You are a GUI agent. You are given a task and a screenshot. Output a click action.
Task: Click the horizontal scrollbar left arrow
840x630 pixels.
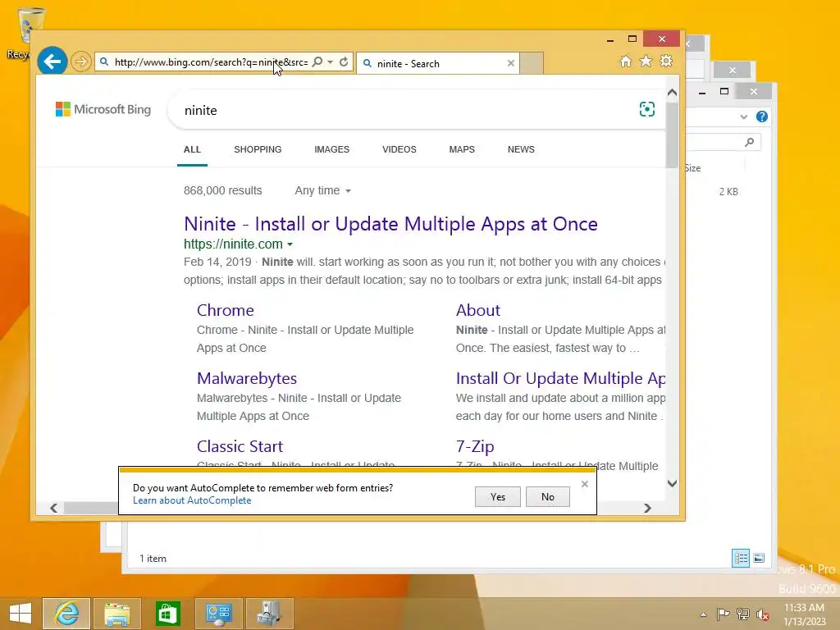coord(53,508)
